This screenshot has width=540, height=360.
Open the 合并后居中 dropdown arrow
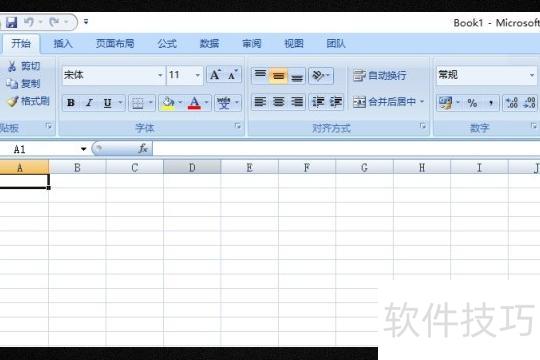pos(422,102)
